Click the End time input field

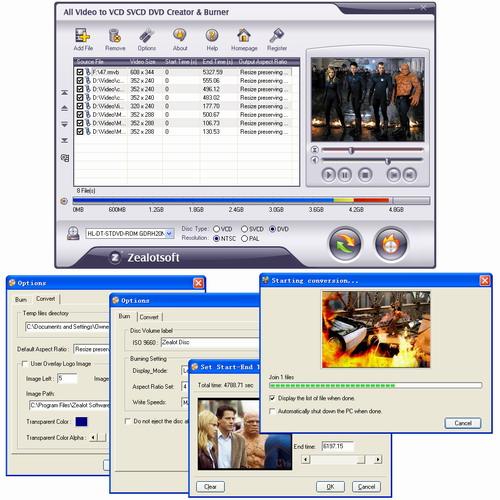click(x=337, y=446)
